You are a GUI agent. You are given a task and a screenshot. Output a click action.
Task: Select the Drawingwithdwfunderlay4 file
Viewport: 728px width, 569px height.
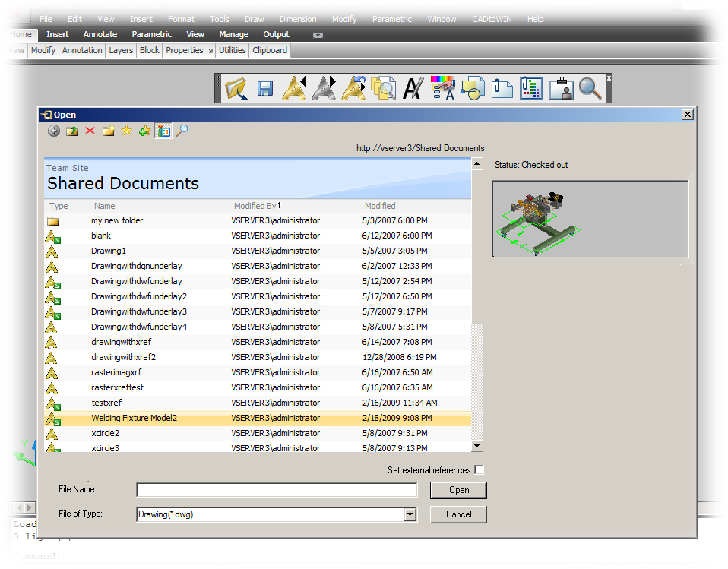258,327
